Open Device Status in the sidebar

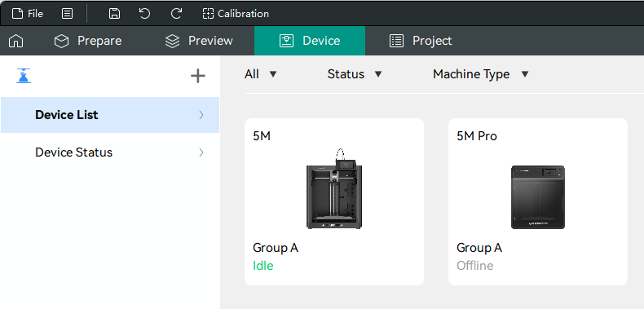click(110, 152)
